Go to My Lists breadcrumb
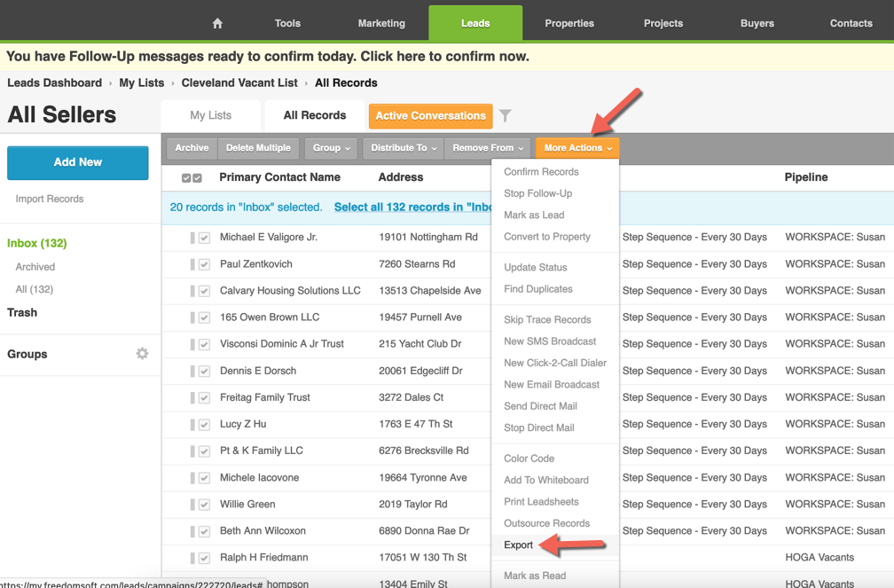 (x=141, y=83)
